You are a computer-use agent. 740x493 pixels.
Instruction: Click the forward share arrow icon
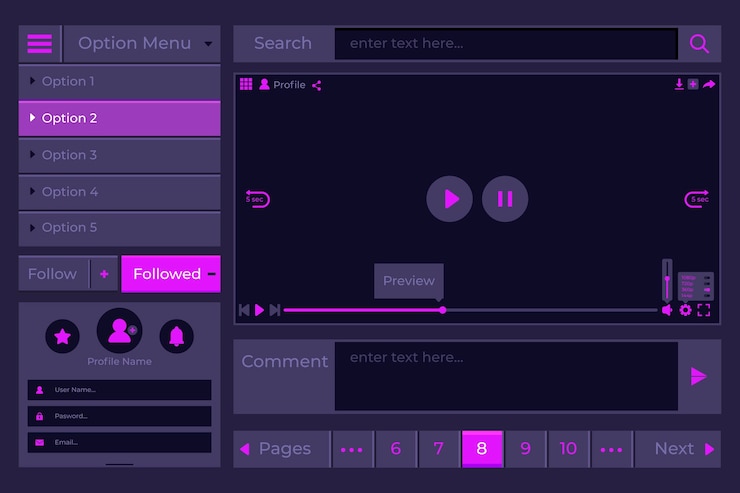tap(709, 84)
